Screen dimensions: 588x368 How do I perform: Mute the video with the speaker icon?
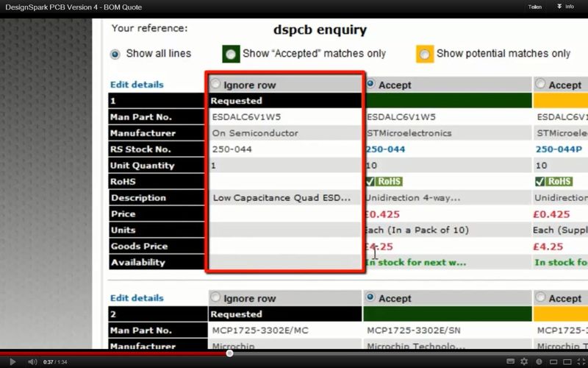click(32, 361)
